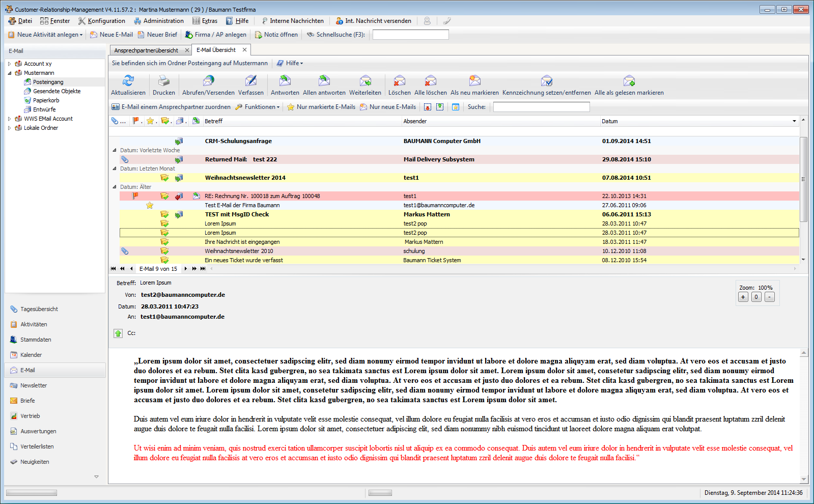Collapse the Datum: Älter group
This screenshot has width=814, height=504.
(x=115, y=187)
